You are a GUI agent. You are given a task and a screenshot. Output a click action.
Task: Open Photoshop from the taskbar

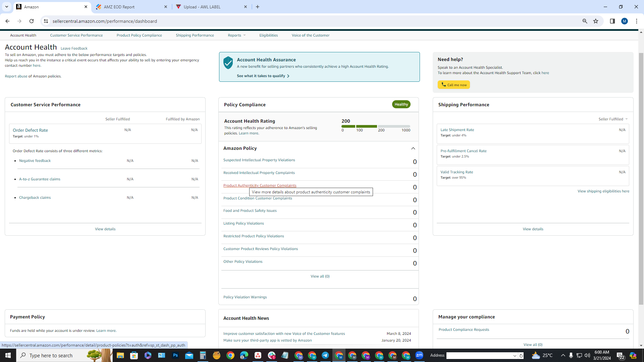[x=175, y=355]
